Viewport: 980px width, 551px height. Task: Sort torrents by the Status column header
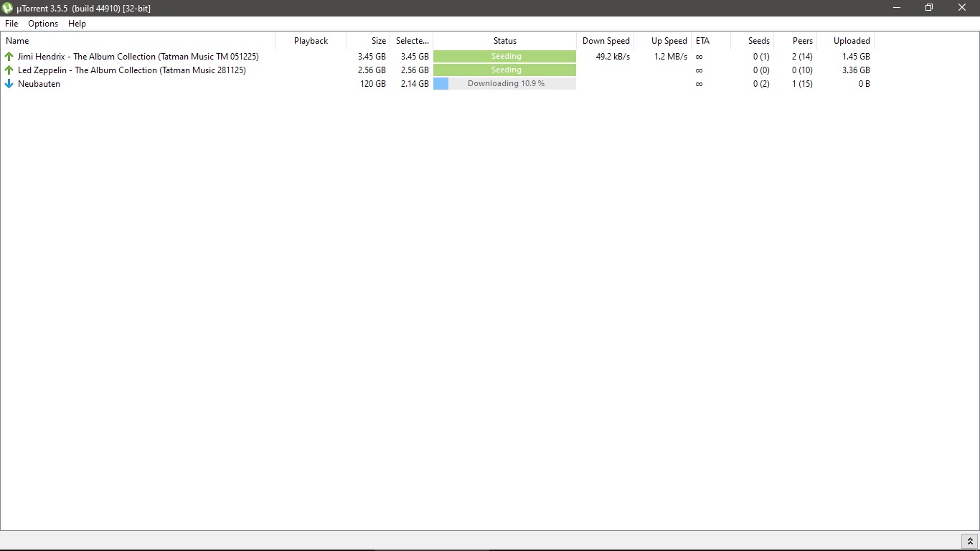[x=504, y=41]
